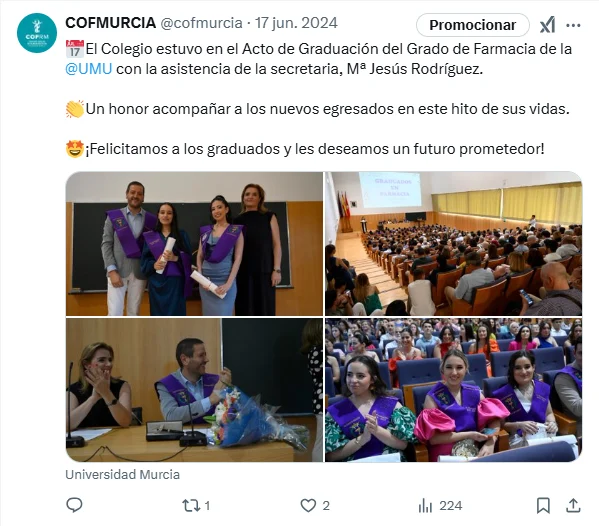Open the Universidad Murcia location tag
The width and height of the screenshot is (599, 526).
coord(123,474)
